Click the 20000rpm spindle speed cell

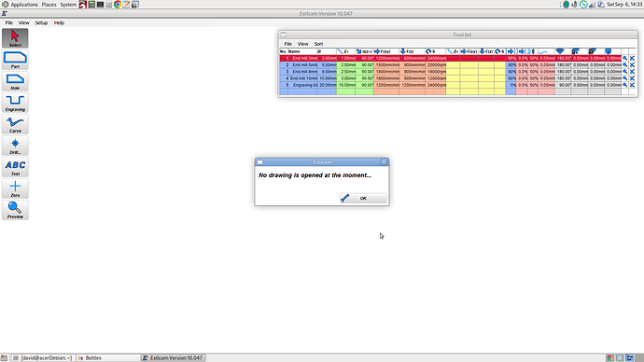tap(436, 65)
